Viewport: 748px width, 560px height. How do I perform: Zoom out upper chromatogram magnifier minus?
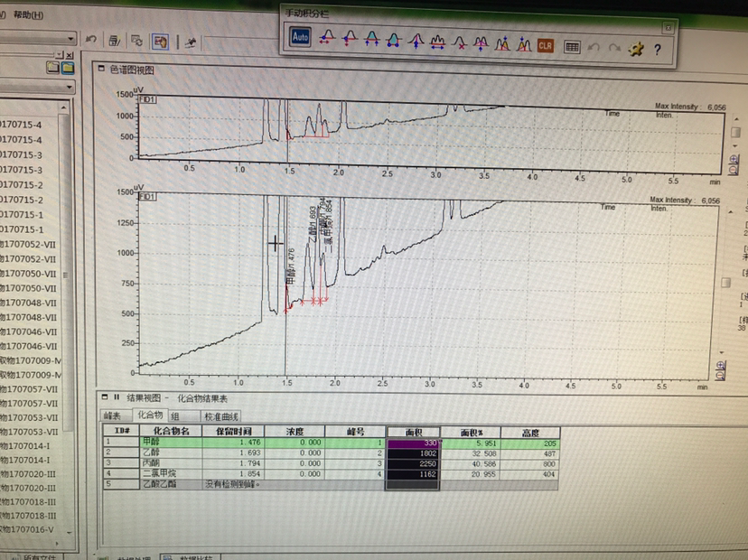(x=734, y=170)
